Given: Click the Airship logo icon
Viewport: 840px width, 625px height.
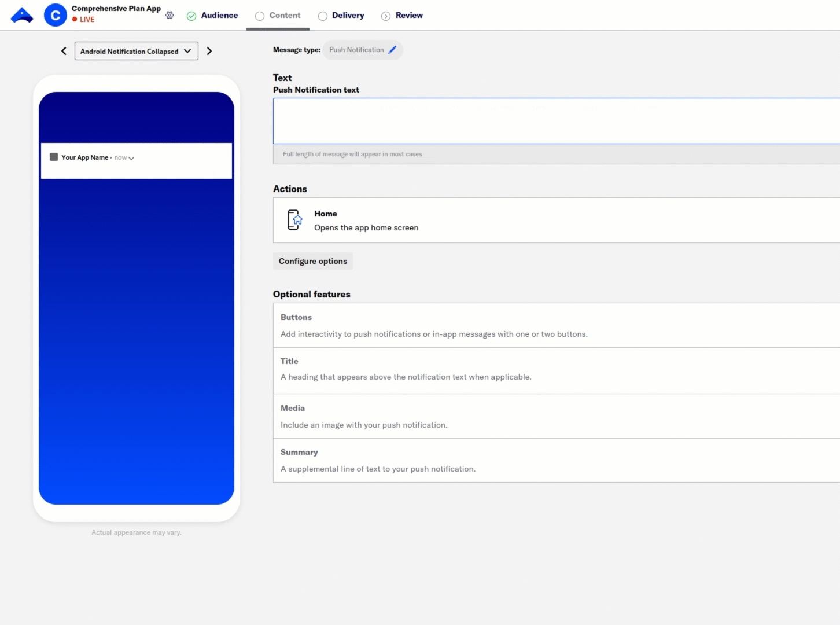Looking at the screenshot, I should [22, 16].
